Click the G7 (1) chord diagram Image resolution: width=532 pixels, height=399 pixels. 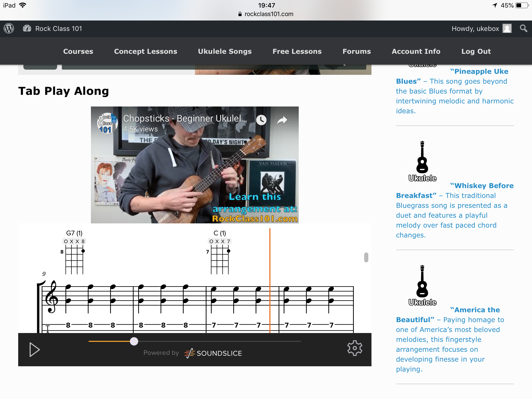tap(74, 252)
